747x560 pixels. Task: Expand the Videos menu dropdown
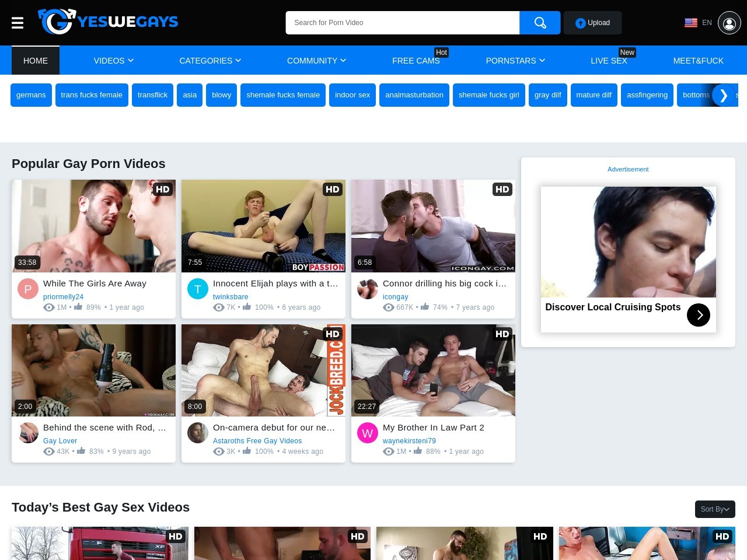tap(113, 61)
